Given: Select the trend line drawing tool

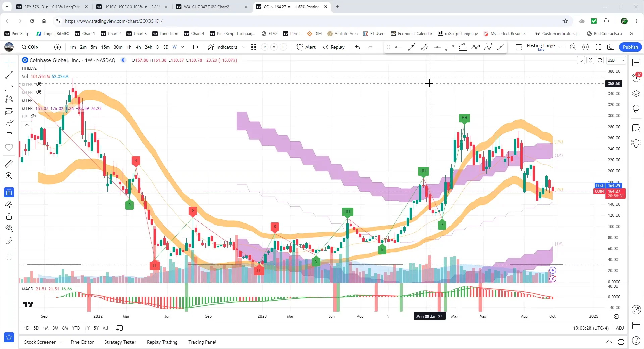Looking at the screenshot, I should pos(9,75).
